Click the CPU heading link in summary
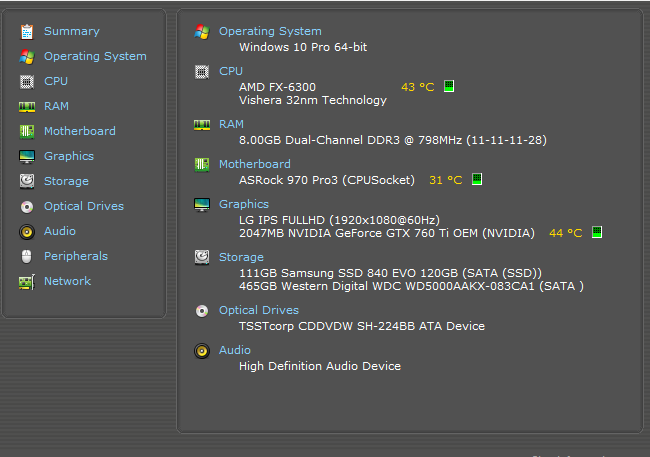Viewport: 650px width, 457px height. pyautogui.click(x=231, y=71)
